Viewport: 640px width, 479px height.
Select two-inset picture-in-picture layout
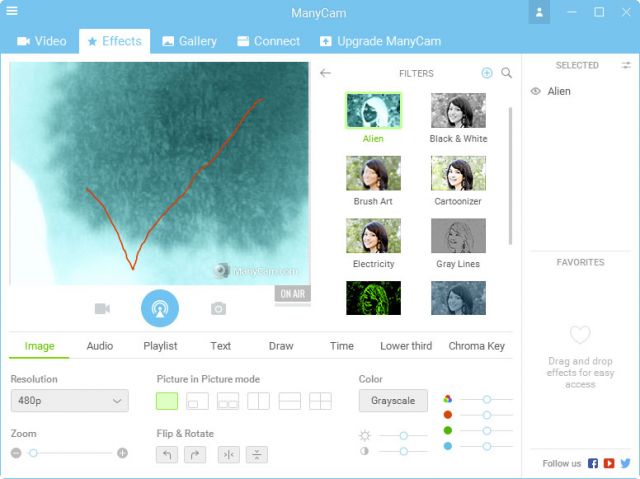click(x=228, y=401)
